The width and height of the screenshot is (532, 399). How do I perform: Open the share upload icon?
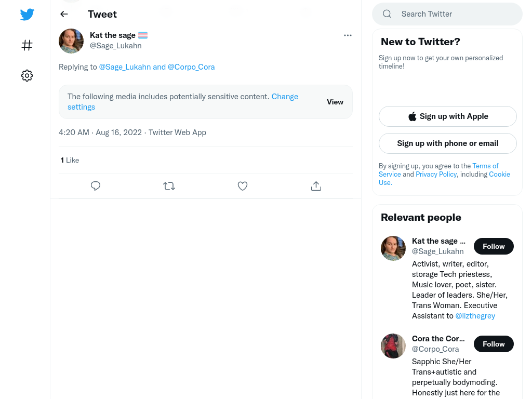316,186
